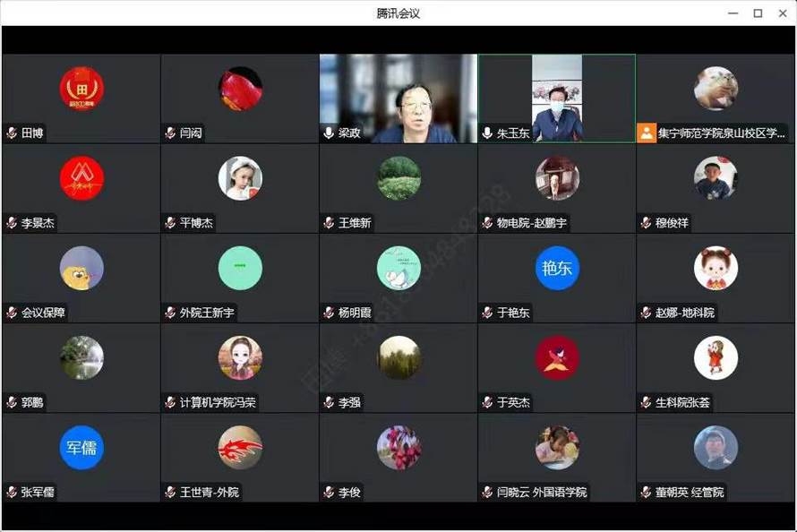Click the blue 艳东 avatar

click(557, 268)
